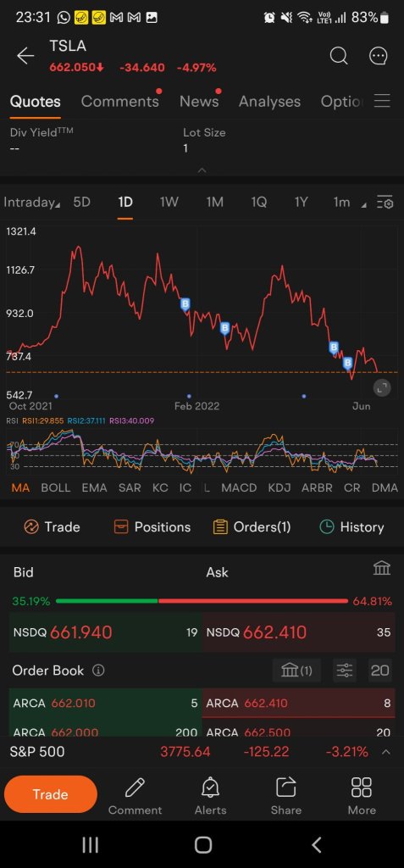This screenshot has width=404, height=868.
Task: Enable the CR indicator
Action: pos(352,487)
